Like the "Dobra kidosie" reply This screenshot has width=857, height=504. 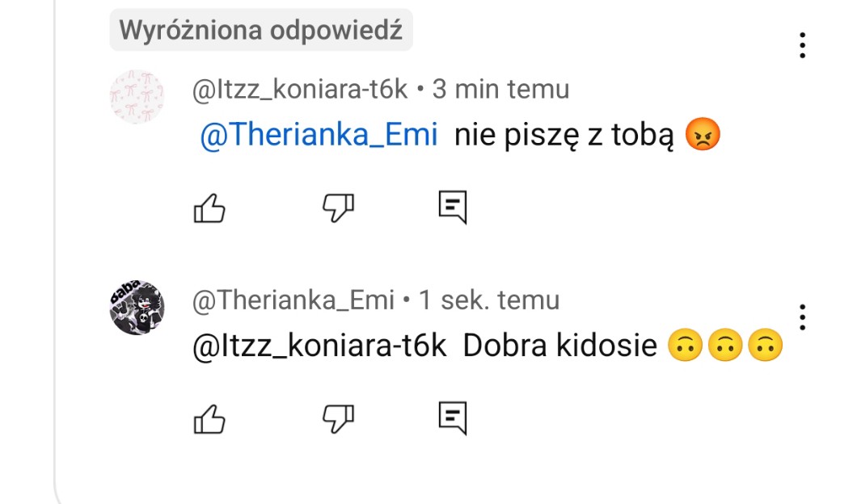coord(209,418)
